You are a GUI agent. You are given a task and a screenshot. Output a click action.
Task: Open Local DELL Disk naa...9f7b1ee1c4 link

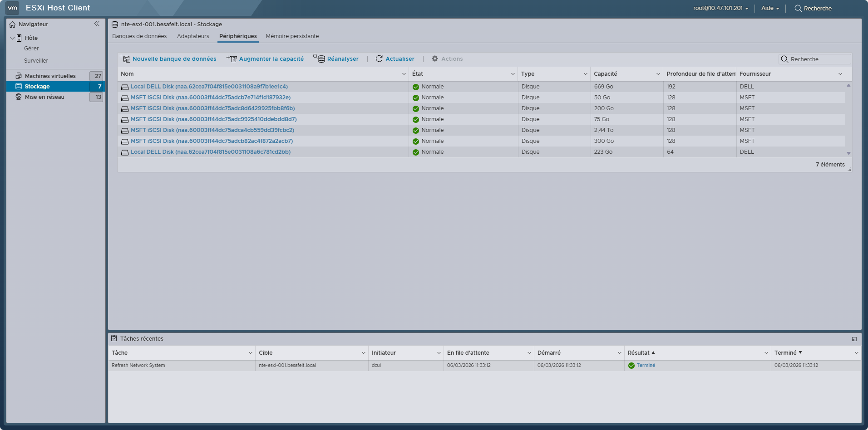point(209,87)
